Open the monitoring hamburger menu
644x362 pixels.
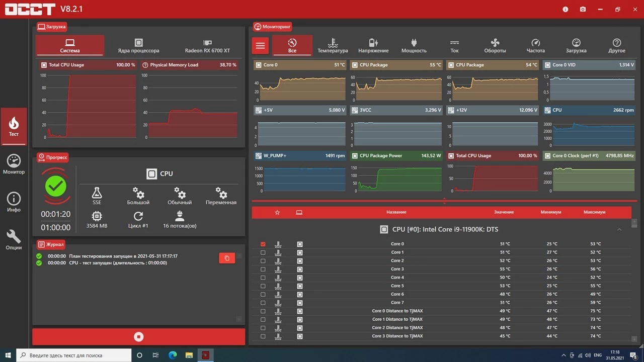pos(260,46)
